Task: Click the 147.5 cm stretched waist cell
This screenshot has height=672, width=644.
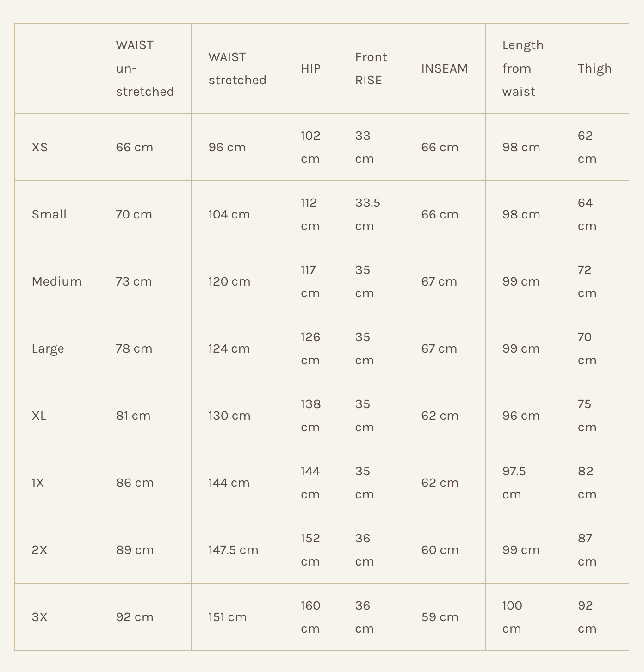Action: [233, 550]
